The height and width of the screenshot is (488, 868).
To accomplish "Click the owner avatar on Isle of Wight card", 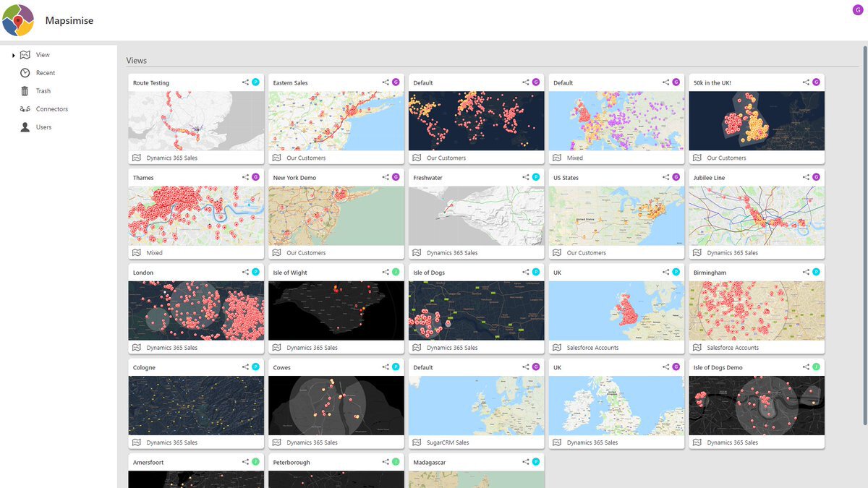I will click(396, 273).
